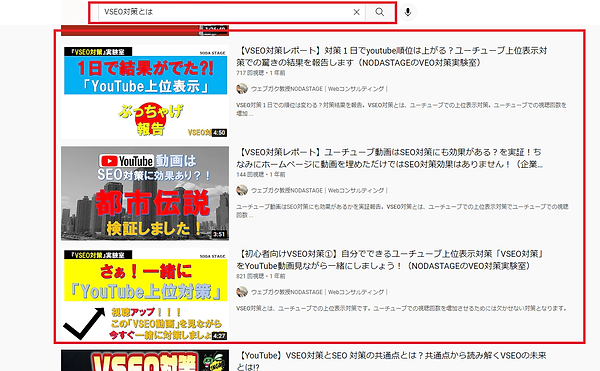Click the 4:27 duration badge
The width and height of the screenshot is (600, 371).
(x=219, y=336)
